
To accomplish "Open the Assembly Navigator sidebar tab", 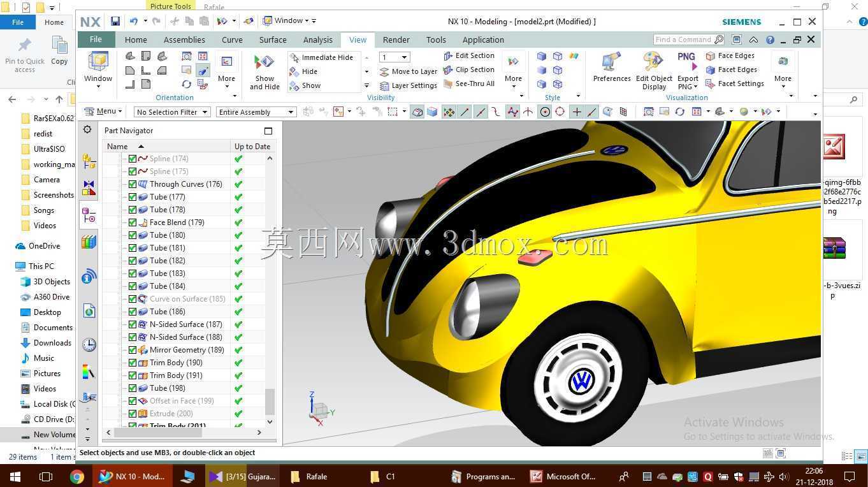I will pyautogui.click(x=89, y=161).
